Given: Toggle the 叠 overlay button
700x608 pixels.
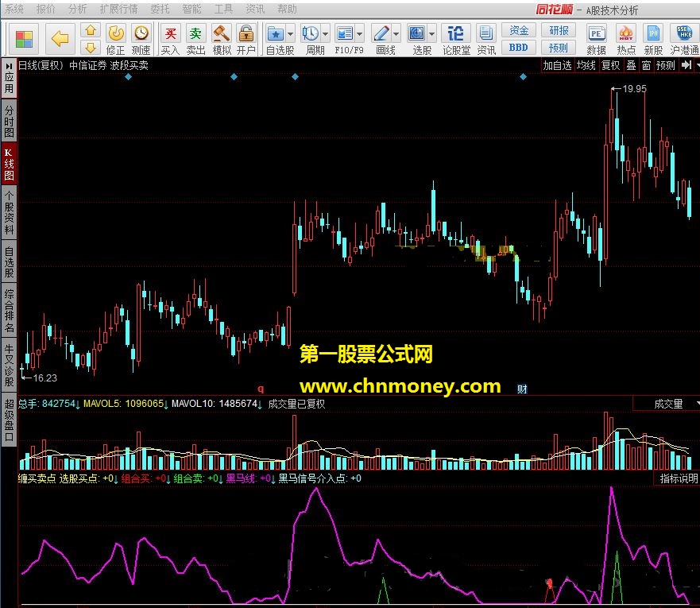Looking at the screenshot, I should coord(631,65).
